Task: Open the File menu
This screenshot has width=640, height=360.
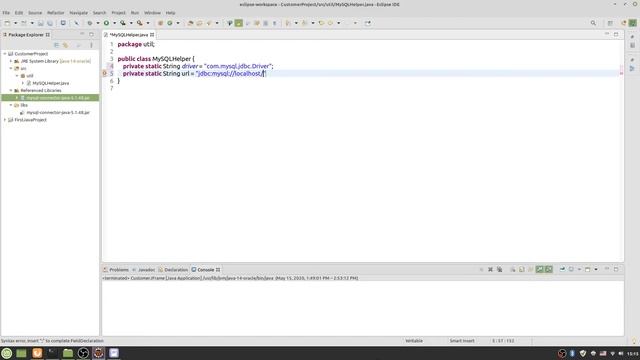Action: coord(6,13)
